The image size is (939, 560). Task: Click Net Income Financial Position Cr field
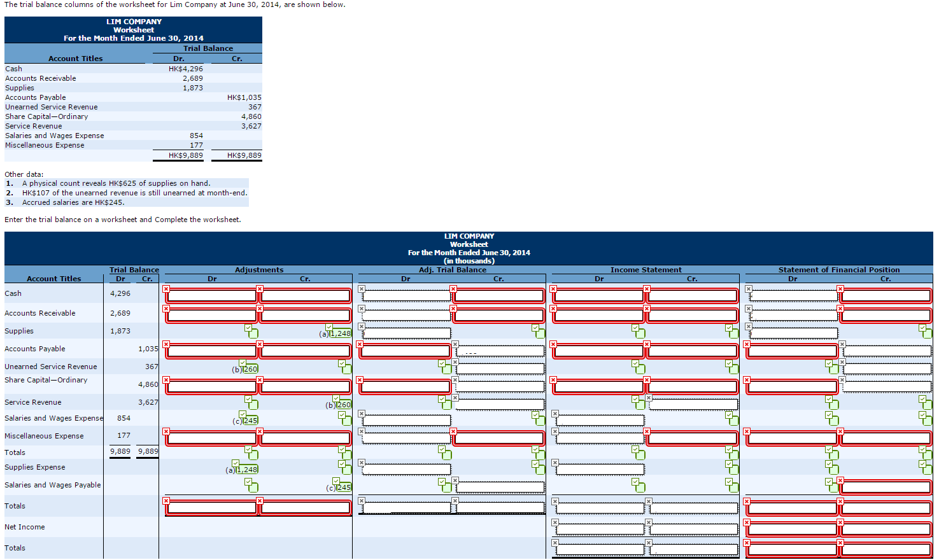[886, 529]
